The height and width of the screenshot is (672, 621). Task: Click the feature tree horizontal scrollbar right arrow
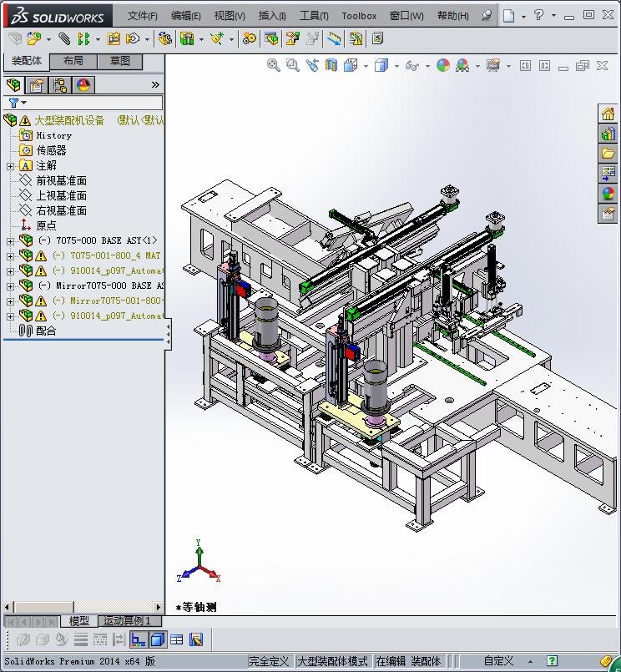pos(159,607)
